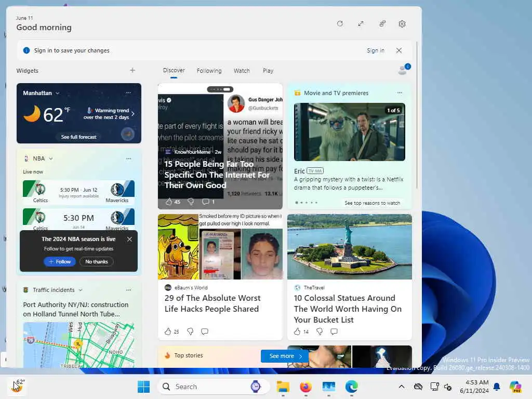Screen dimensions: 532x399
Task: Open widgets settings gear
Action: coord(402,24)
